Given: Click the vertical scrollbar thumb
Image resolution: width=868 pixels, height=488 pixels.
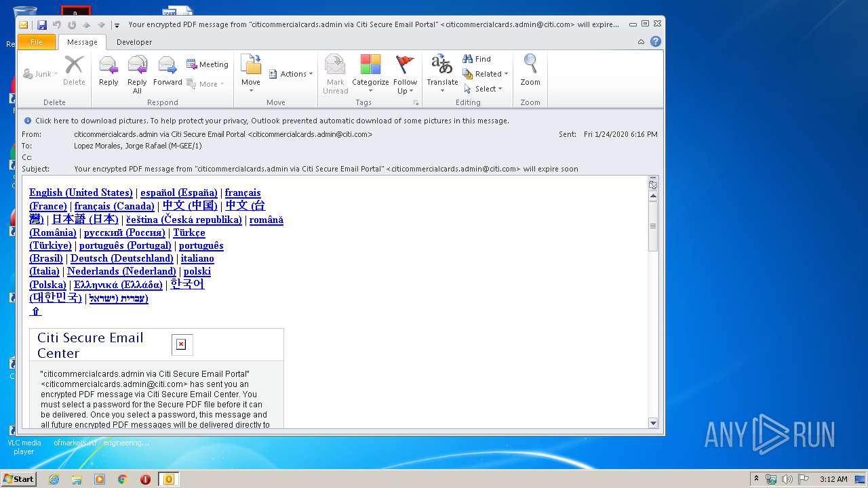Looking at the screenshot, I should [x=653, y=226].
